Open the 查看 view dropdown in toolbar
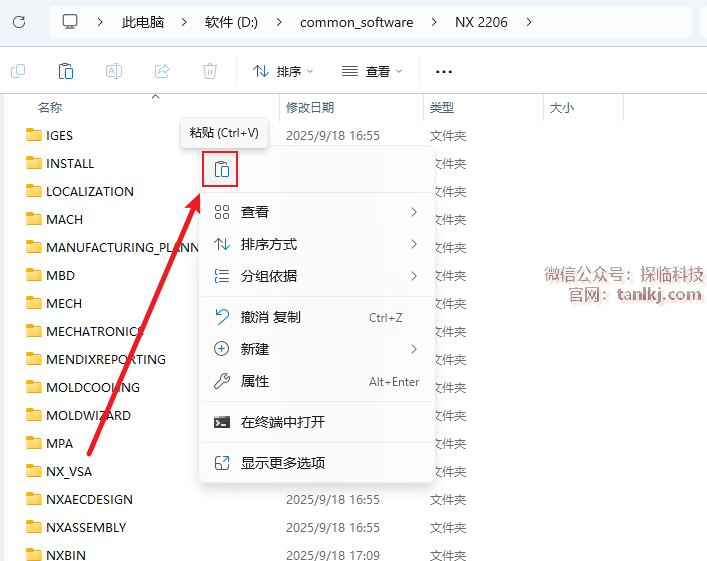Screen dimensions: 707x561 click(x=372, y=71)
